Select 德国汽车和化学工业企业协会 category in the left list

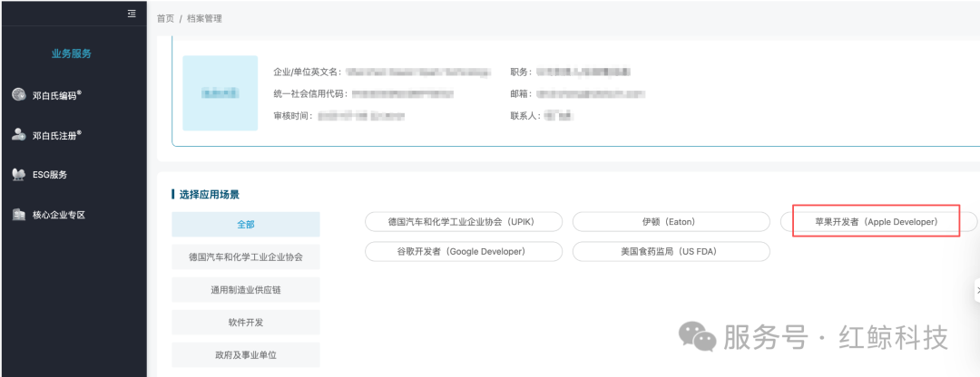(x=246, y=256)
